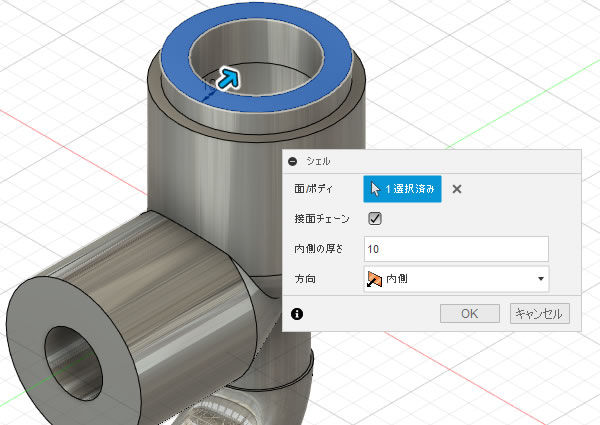Click the 方向 direction icon in the dropdown

pyautogui.click(x=374, y=279)
